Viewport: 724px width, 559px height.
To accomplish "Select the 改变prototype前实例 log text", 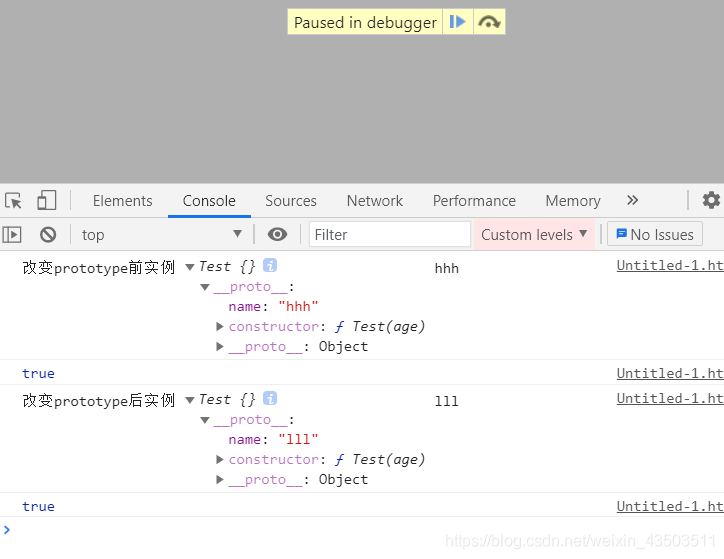I will tap(99, 268).
